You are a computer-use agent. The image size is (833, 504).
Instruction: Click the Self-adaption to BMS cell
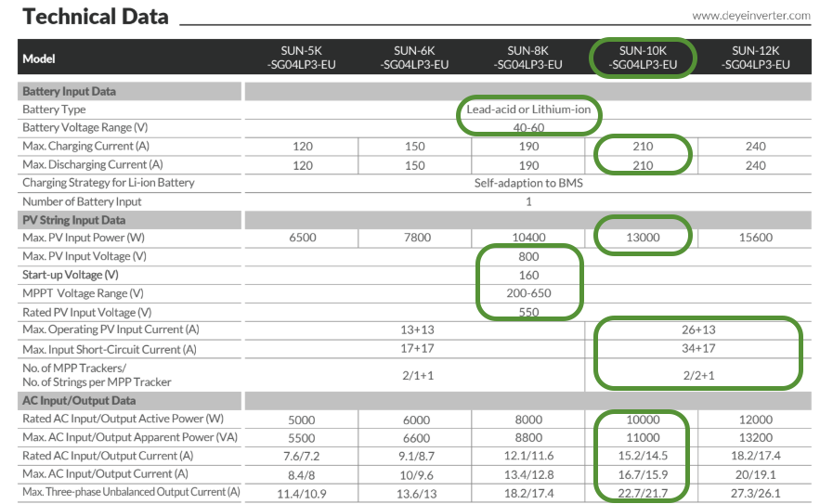point(528,183)
